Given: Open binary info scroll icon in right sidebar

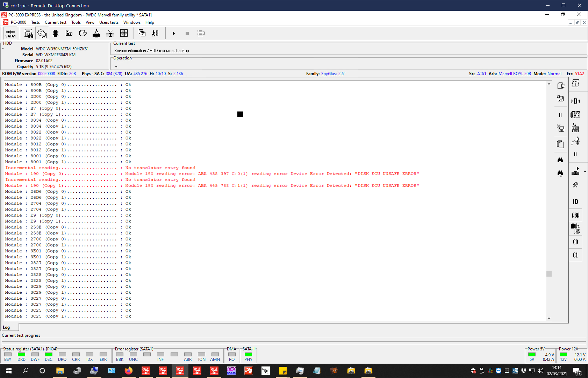Looking at the screenshot, I should pyautogui.click(x=575, y=83).
